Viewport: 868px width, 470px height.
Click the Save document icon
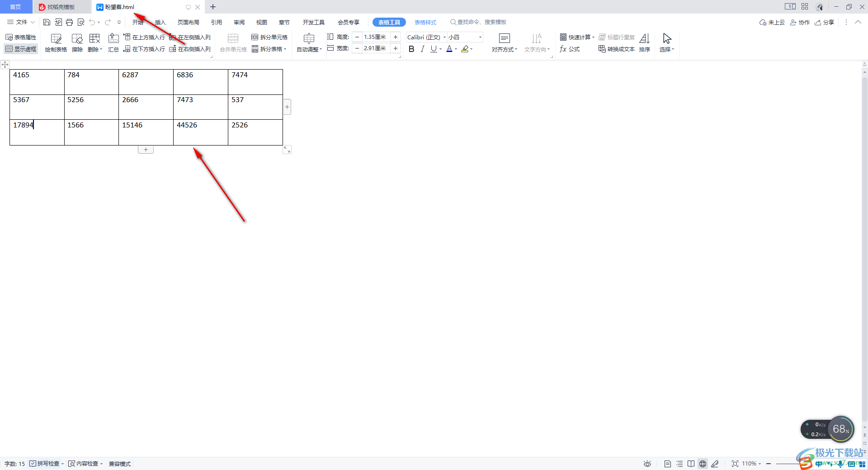click(47, 22)
